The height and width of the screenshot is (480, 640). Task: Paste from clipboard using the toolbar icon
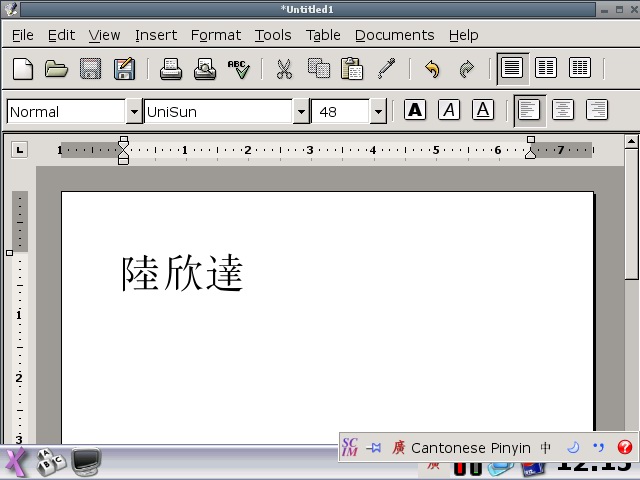(352, 69)
